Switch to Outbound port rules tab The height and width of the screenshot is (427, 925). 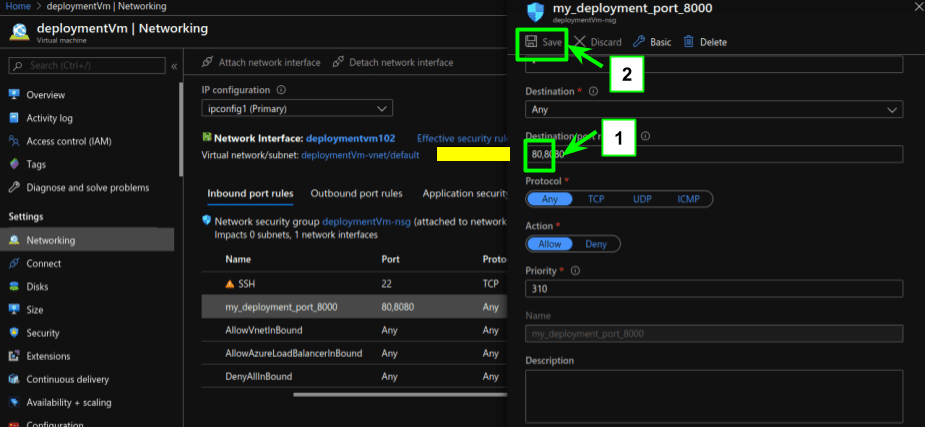pos(357,193)
